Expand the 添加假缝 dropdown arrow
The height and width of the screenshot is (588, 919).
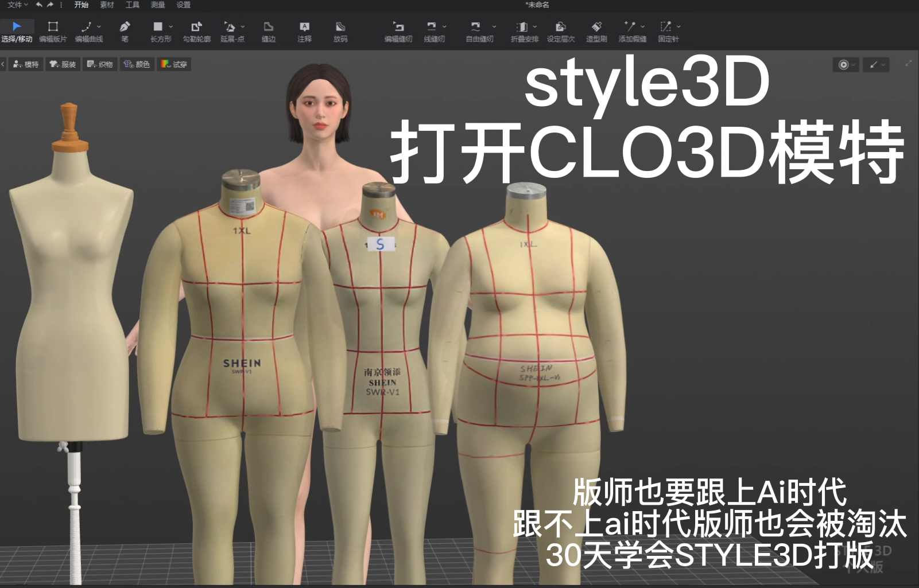pos(642,26)
